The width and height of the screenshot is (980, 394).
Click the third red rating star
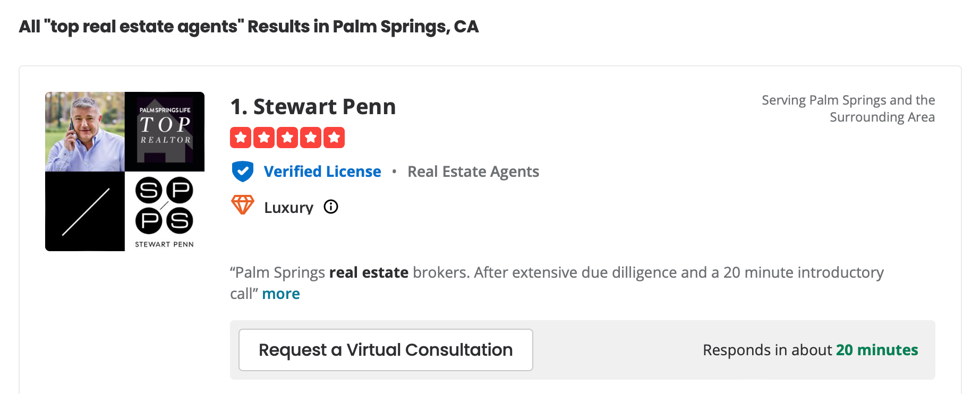click(x=287, y=138)
